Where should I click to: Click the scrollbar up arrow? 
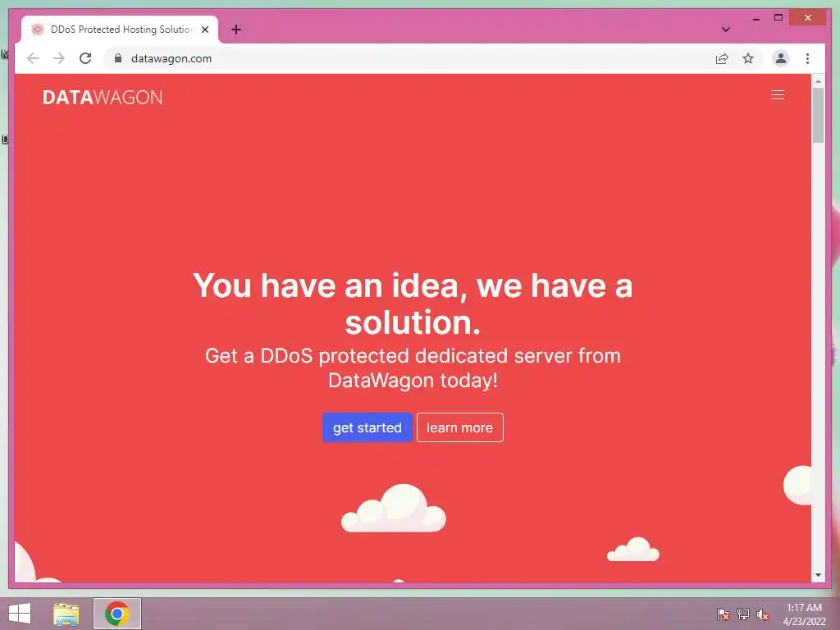pos(818,81)
